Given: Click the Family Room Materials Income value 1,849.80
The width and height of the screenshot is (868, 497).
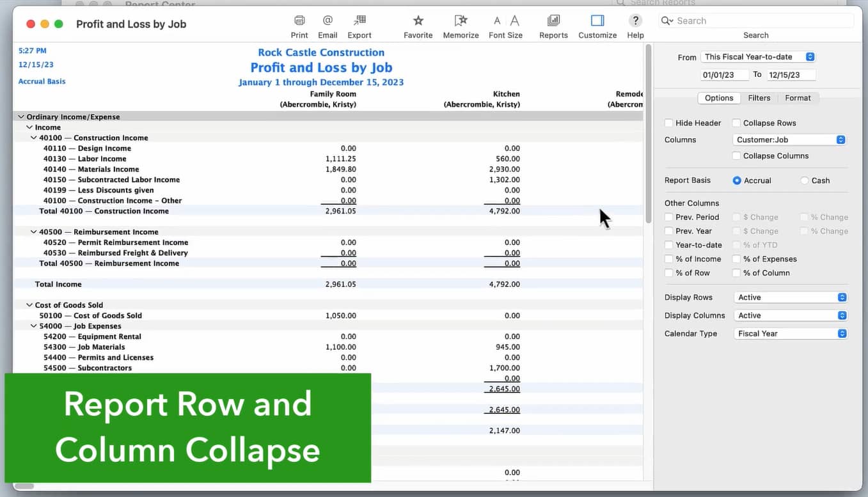Looking at the screenshot, I should point(341,170).
